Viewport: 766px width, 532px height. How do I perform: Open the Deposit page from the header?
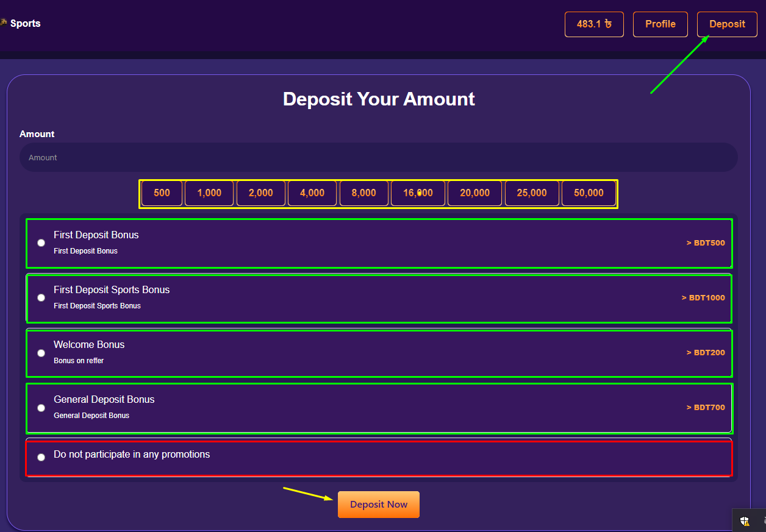coord(726,24)
